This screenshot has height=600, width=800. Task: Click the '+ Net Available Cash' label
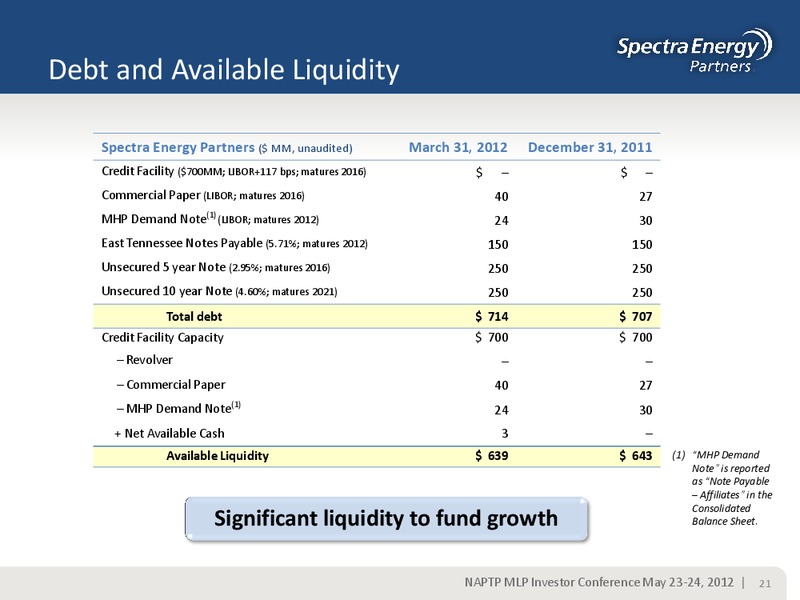(169, 433)
